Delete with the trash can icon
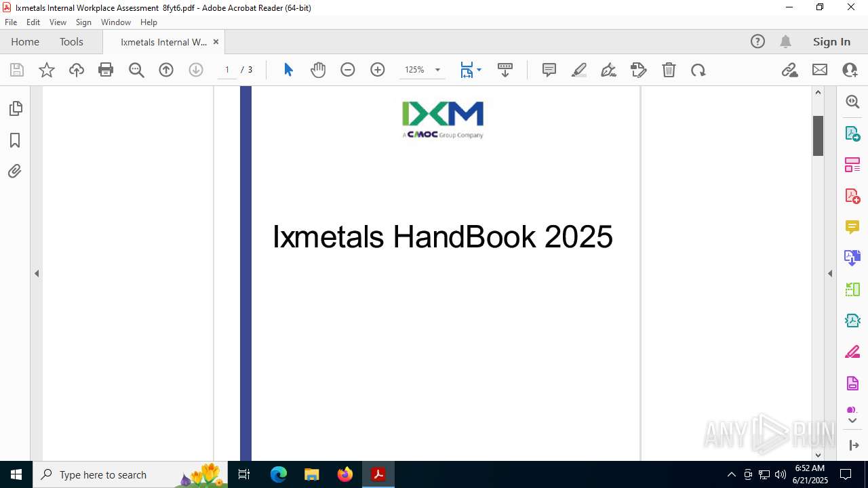 coord(669,70)
